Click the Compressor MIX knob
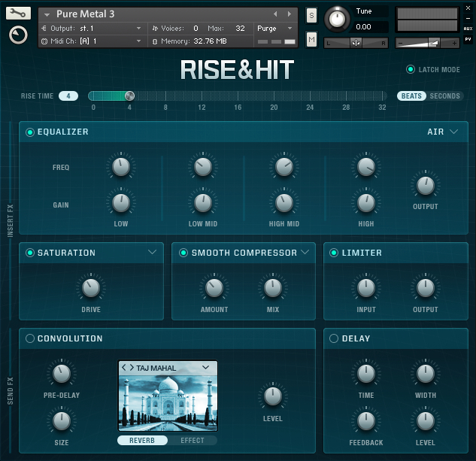The height and width of the screenshot is (461, 476). 273,287
